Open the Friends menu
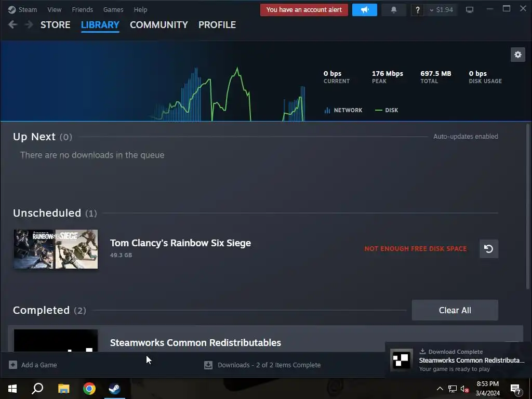 pyautogui.click(x=83, y=9)
